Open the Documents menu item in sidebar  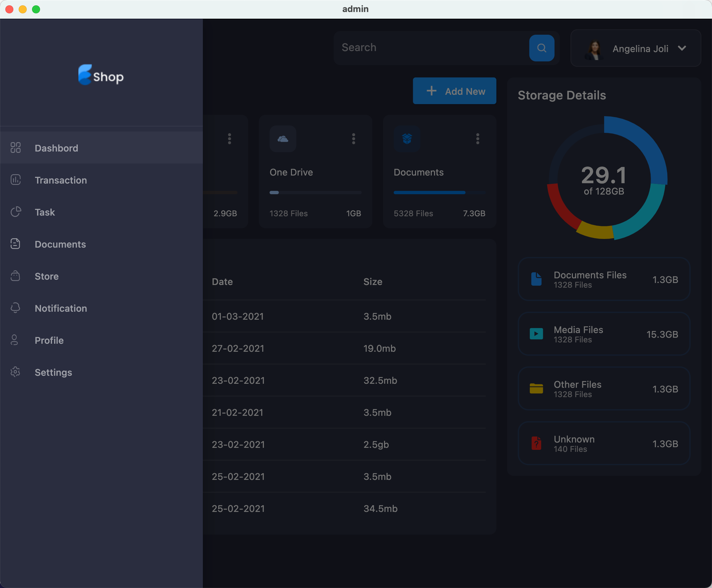pos(101,244)
